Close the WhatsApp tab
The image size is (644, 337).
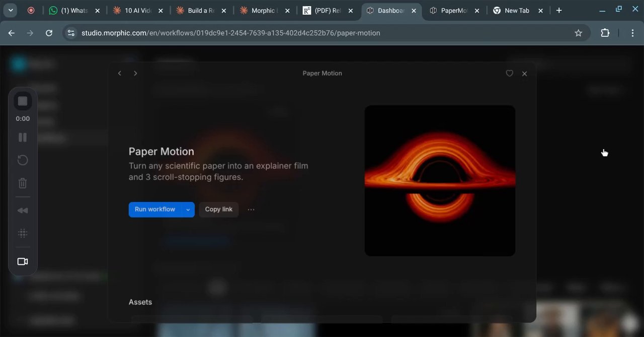98,11
